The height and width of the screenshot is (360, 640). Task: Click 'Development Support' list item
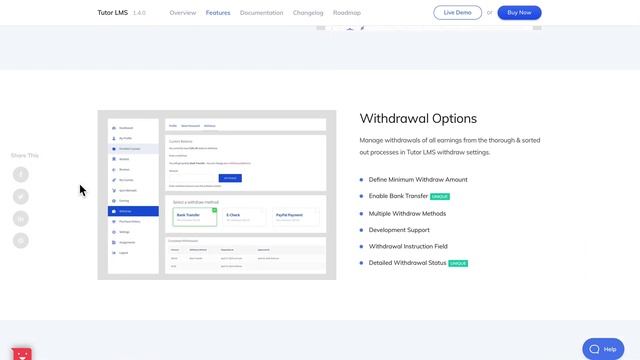pyautogui.click(x=399, y=230)
